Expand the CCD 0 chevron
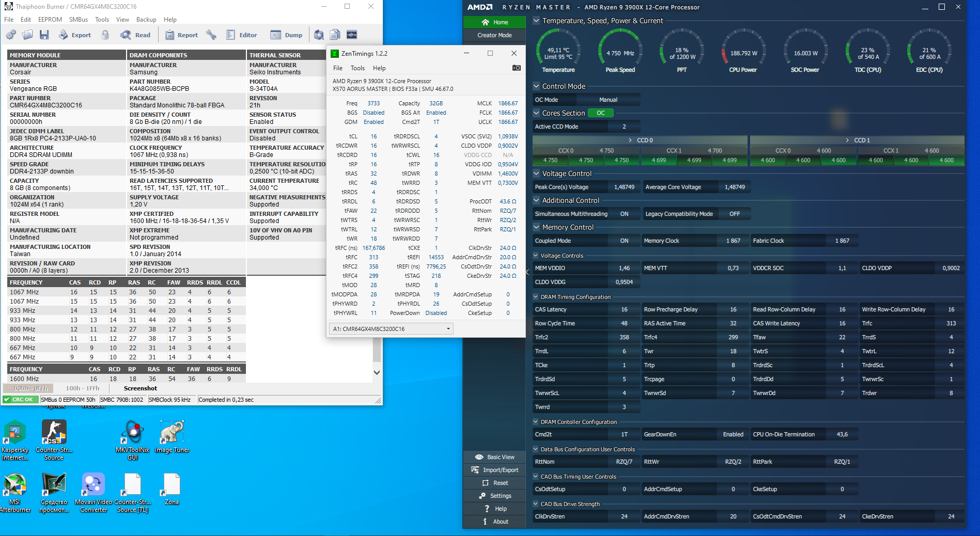Image resolution: width=980 pixels, height=536 pixels. 630,140
